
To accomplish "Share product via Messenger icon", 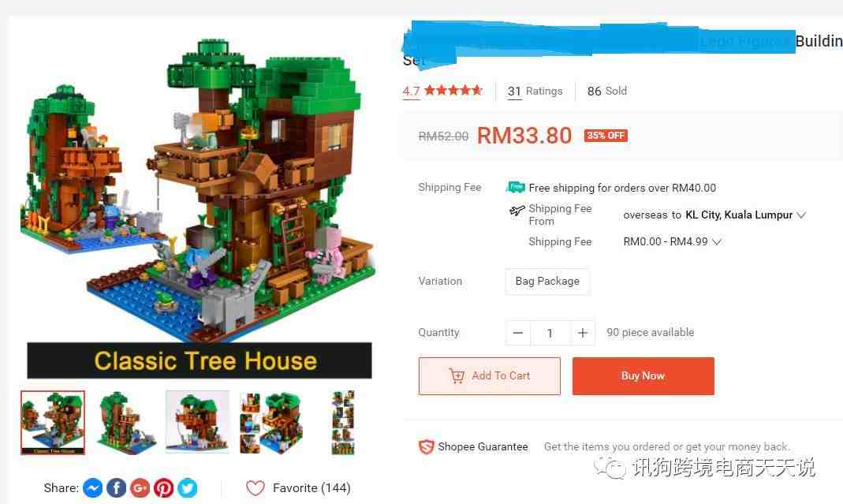I will coord(93,488).
